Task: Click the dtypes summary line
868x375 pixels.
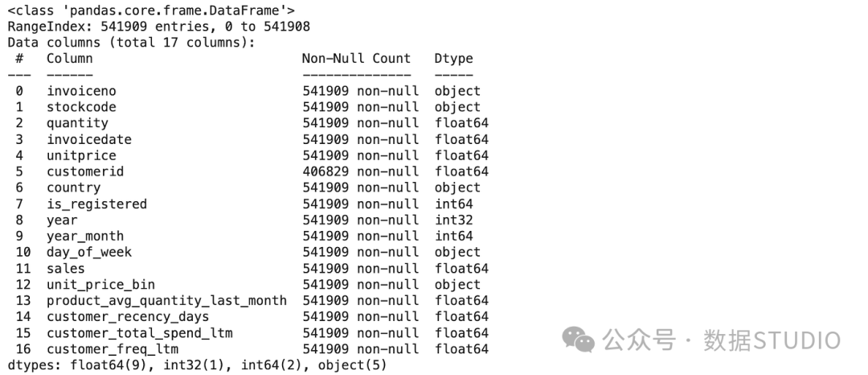Action: [x=197, y=365]
